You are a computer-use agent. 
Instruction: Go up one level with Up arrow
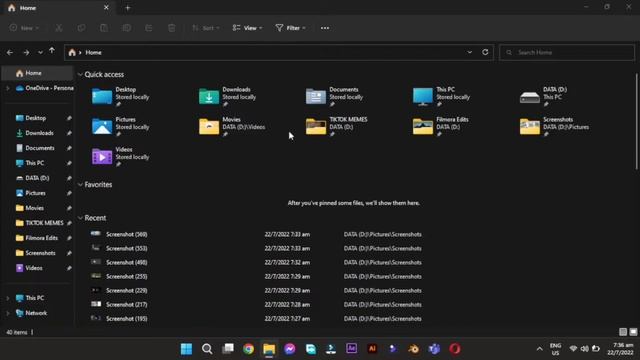pos(52,51)
